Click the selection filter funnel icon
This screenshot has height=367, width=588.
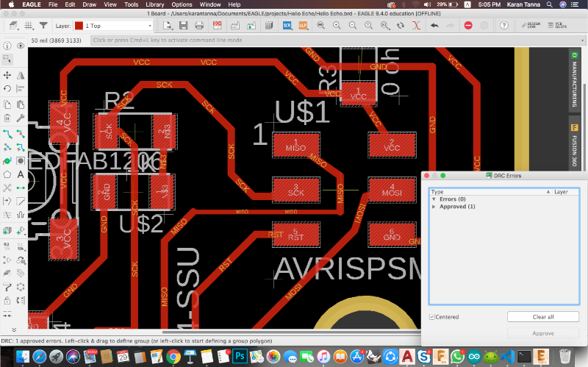click(x=43, y=26)
